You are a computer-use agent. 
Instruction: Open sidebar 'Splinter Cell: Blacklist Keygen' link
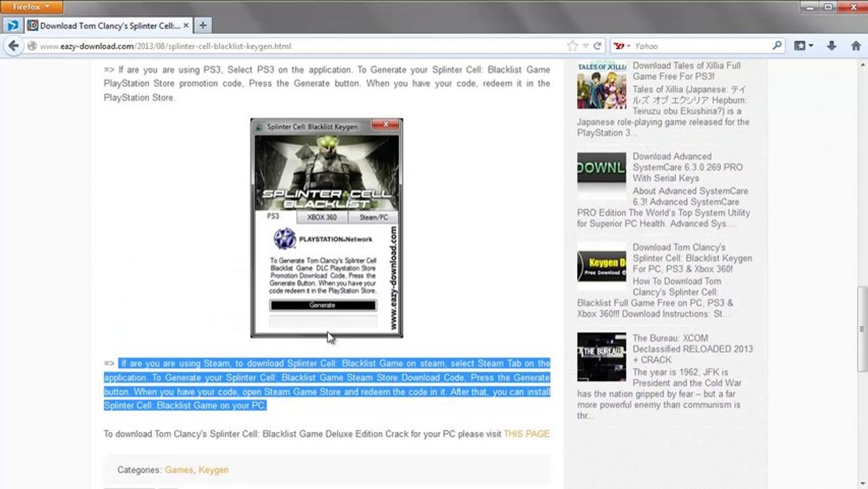(x=692, y=258)
